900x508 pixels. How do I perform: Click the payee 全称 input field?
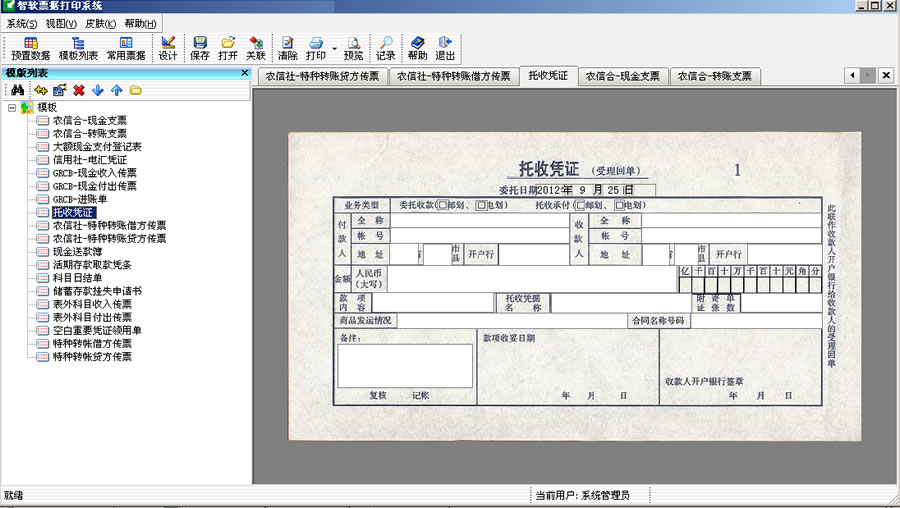coord(731,220)
